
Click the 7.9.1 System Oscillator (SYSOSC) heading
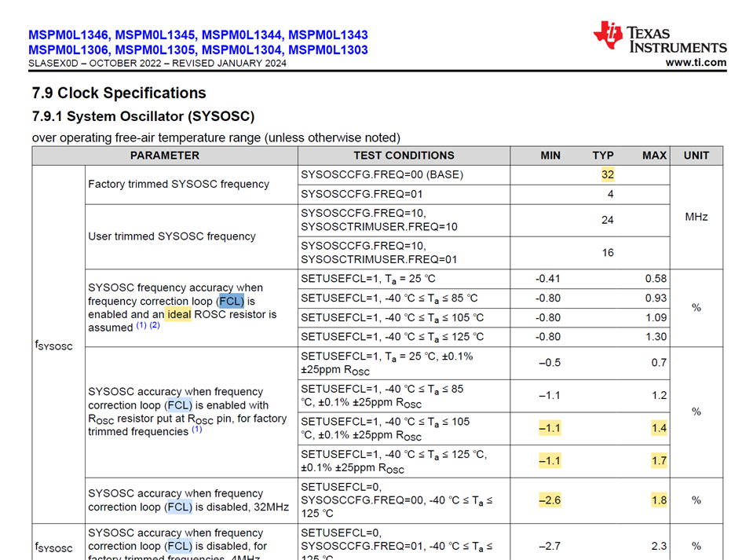(143, 116)
